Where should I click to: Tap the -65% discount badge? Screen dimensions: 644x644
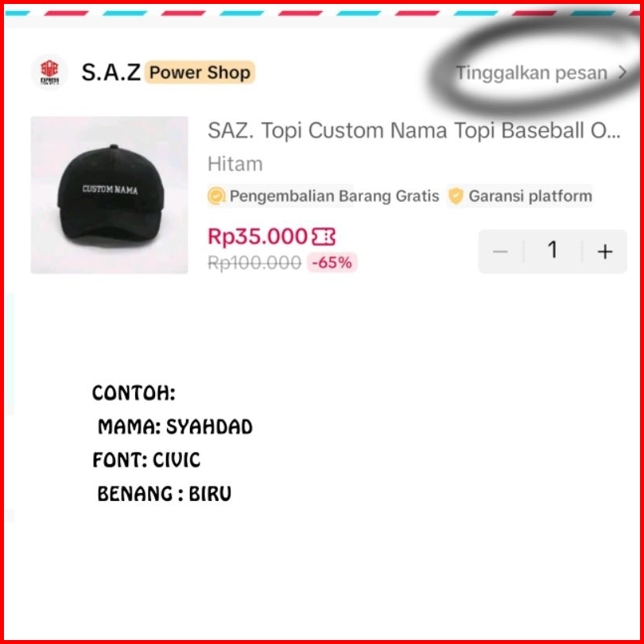(332, 262)
